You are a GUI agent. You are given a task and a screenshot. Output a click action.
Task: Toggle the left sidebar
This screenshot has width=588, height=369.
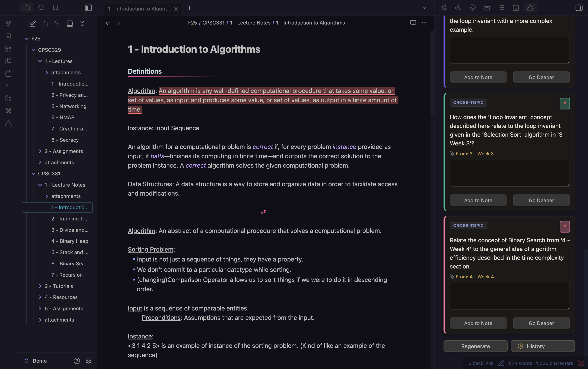click(88, 8)
